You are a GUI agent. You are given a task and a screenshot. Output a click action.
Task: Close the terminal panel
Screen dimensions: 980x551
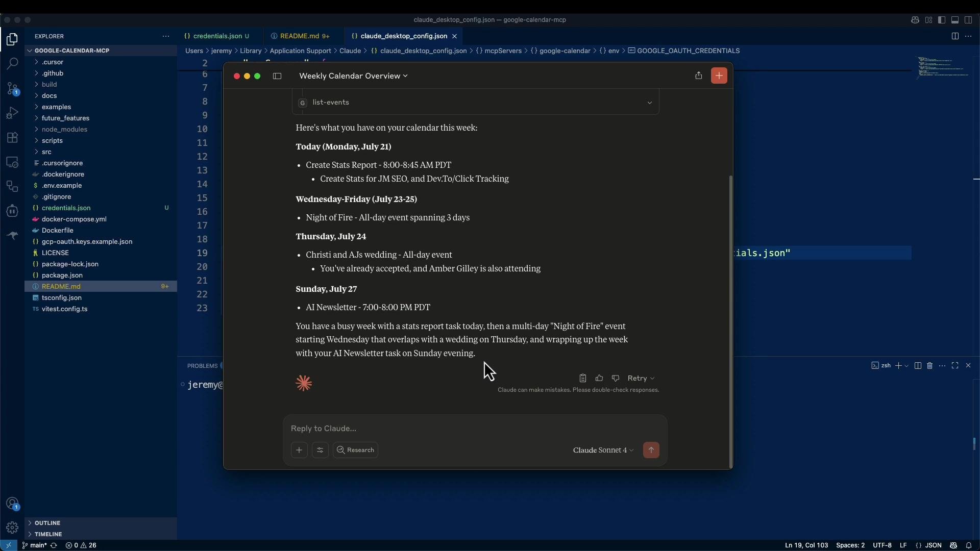pos(968,366)
